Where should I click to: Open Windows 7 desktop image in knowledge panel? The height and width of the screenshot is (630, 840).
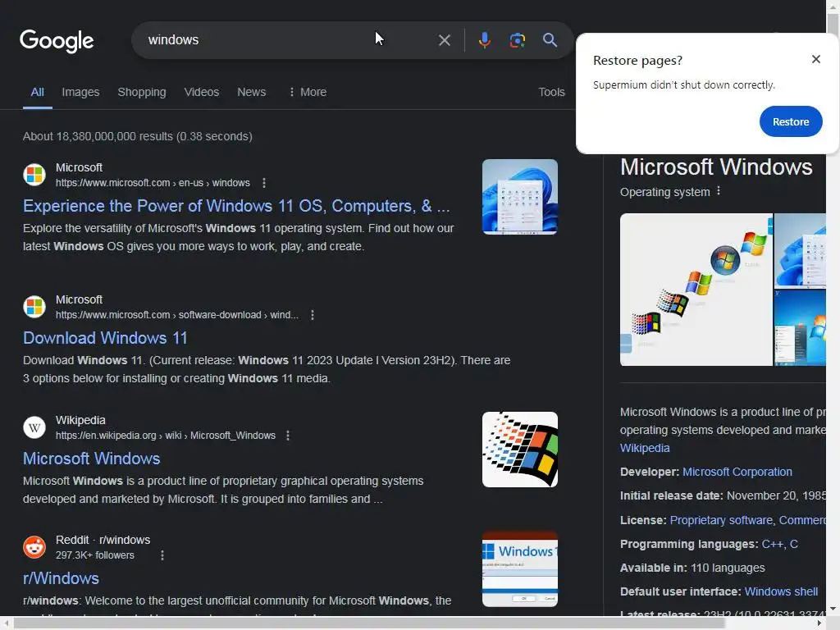[801, 328]
